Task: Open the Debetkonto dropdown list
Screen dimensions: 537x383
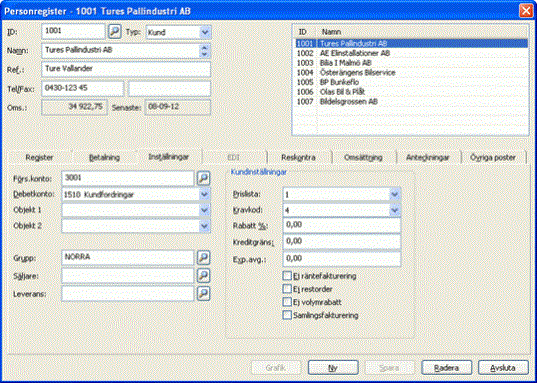Action: (204, 195)
